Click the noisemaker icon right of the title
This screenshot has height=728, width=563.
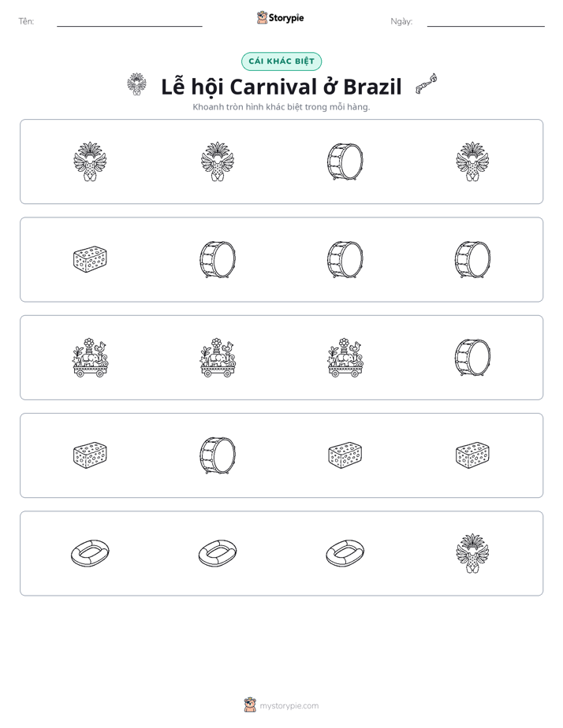[x=427, y=84]
